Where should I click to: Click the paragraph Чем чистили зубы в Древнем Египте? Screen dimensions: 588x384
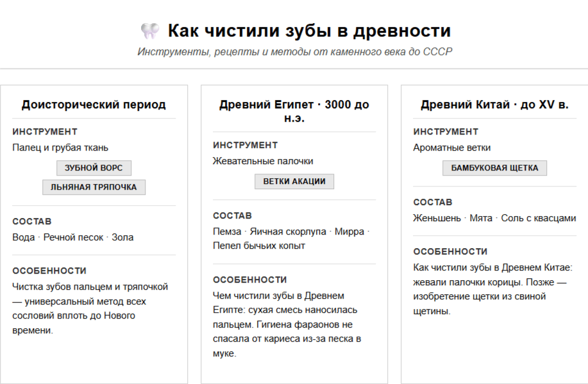(x=287, y=325)
